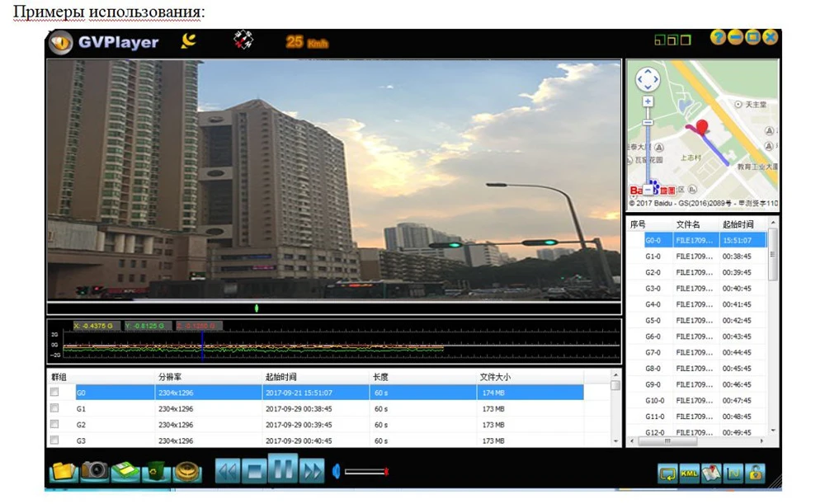This screenshot has height=504, width=825.
Task: Click the file list horizontal scrollbar right arrow
Action: point(761,441)
